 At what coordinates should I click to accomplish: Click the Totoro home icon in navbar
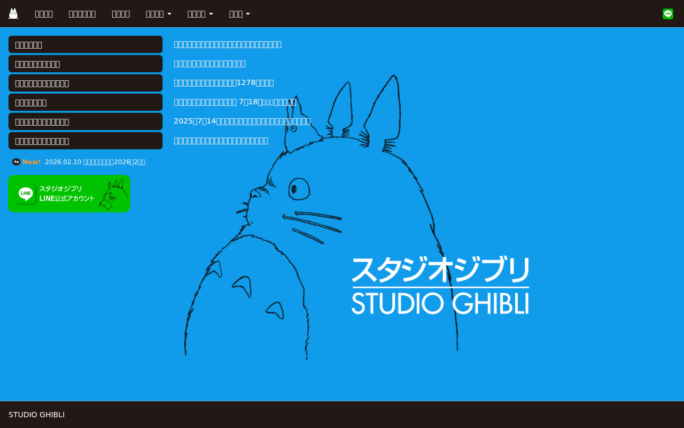[x=13, y=14]
